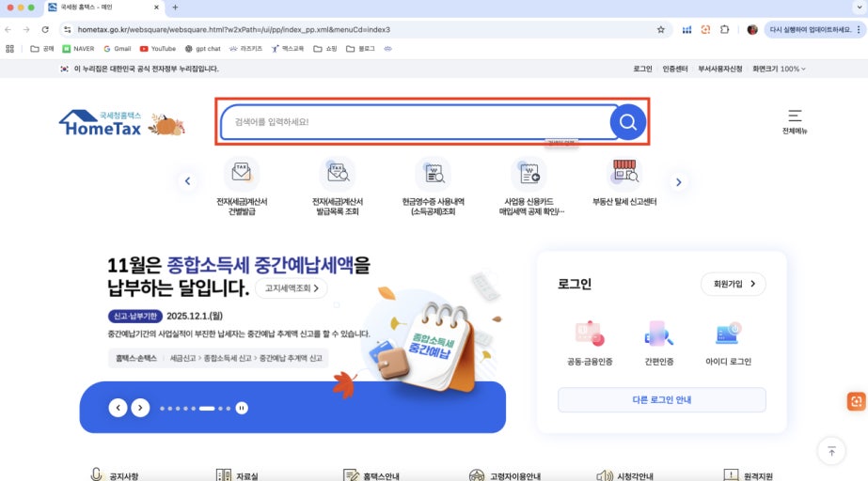868x481 pixels.
Task: Click the 로그인 link in top bar
Action: click(642, 69)
